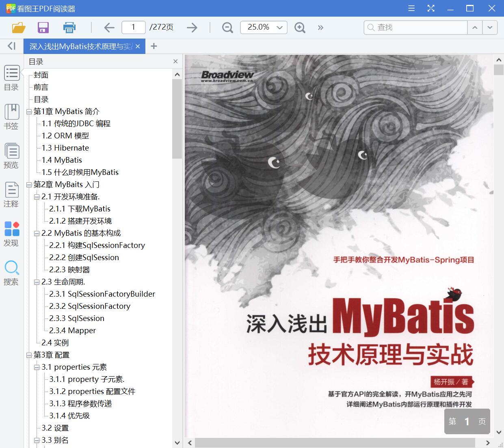Jump to 前言 in the outline

(41, 87)
